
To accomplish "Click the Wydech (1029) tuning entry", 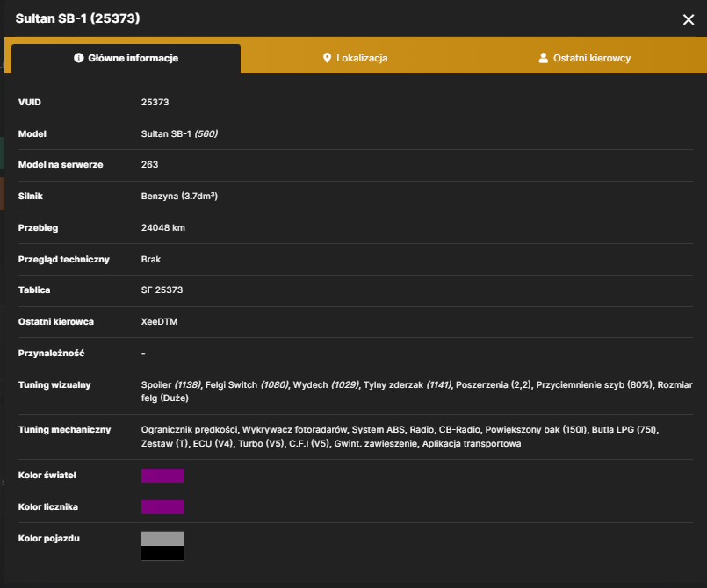I will coord(327,384).
